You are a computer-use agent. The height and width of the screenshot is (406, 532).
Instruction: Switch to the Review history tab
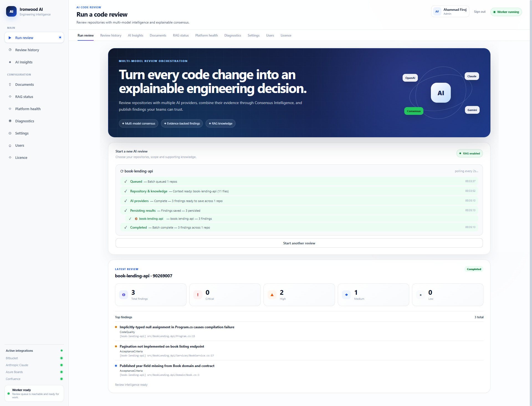pyautogui.click(x=111, y=35)
